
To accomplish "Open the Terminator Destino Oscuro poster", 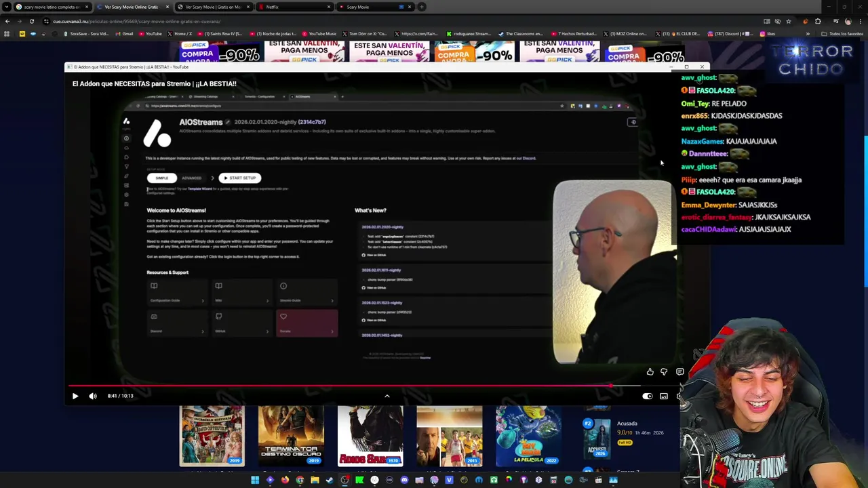I will [x=291, y=436].
